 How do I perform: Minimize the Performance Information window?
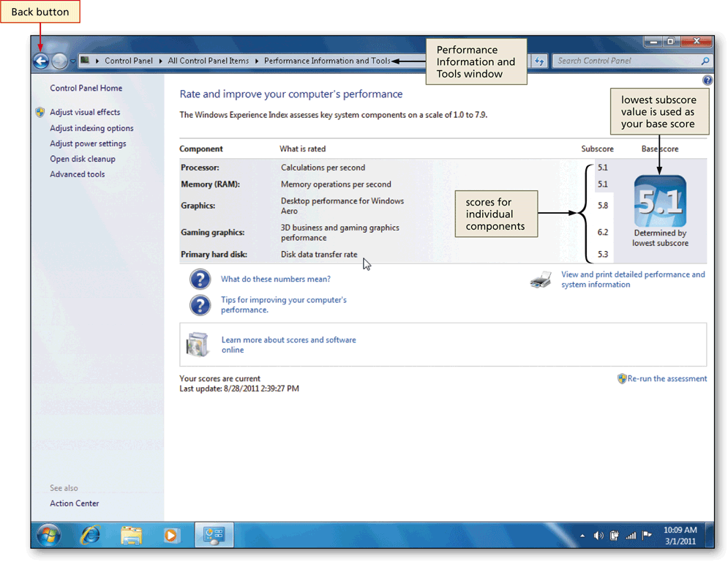point(653,42)
